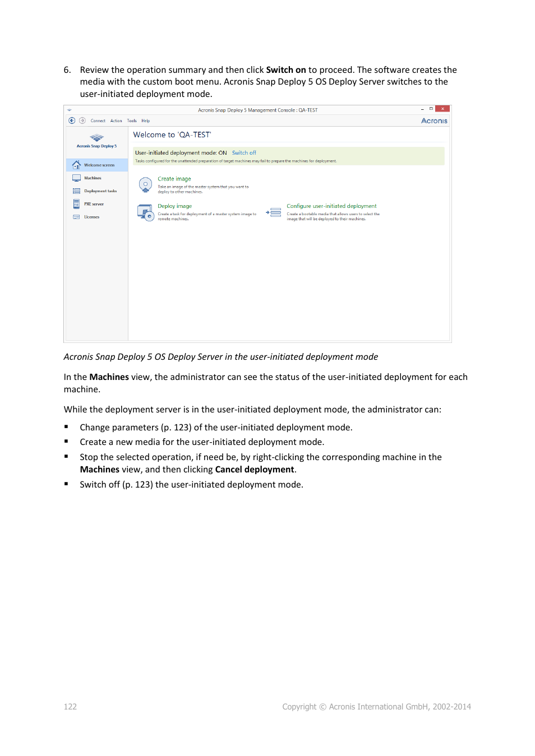This screenshot has width=535, height=756.
Task: Click the italic figure caption below the screenshot
Action: click(221, 357)
